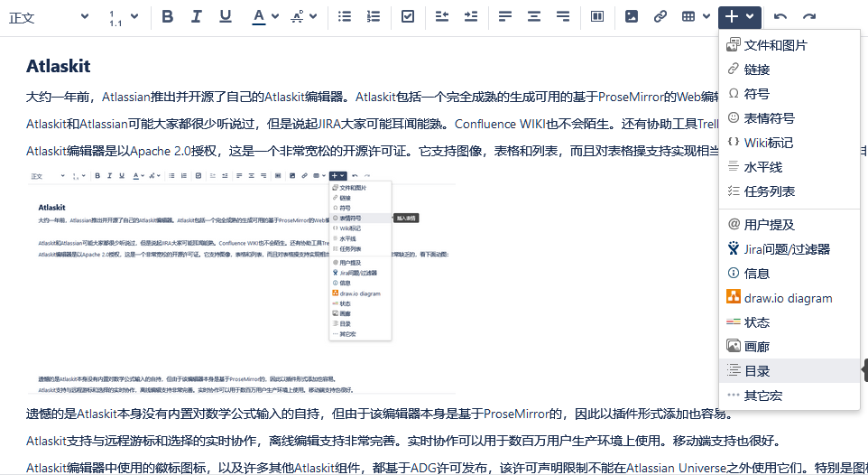The height and width of the screenshot is (475, 868).
Task: Open page layout option
Action: (x=596, y=16)
